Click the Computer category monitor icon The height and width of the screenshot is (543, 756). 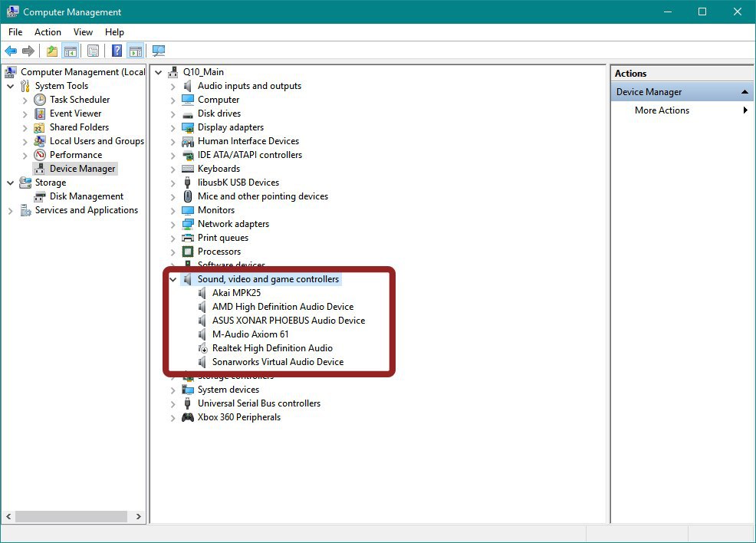[188, 100]
